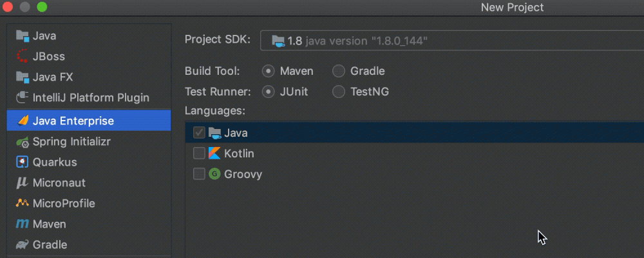Click the IntelliJ Platform Plugin icon
Screen dimensions: 644x258
pos(22,98)
